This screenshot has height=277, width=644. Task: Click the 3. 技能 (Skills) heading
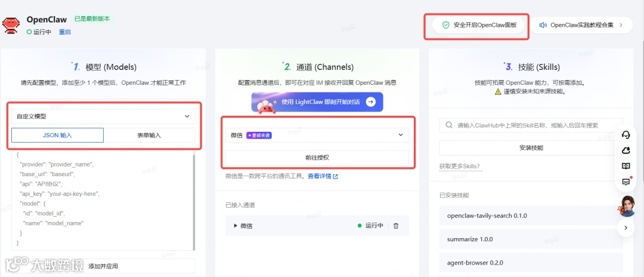pyautogui.click(x=531, y=67)
